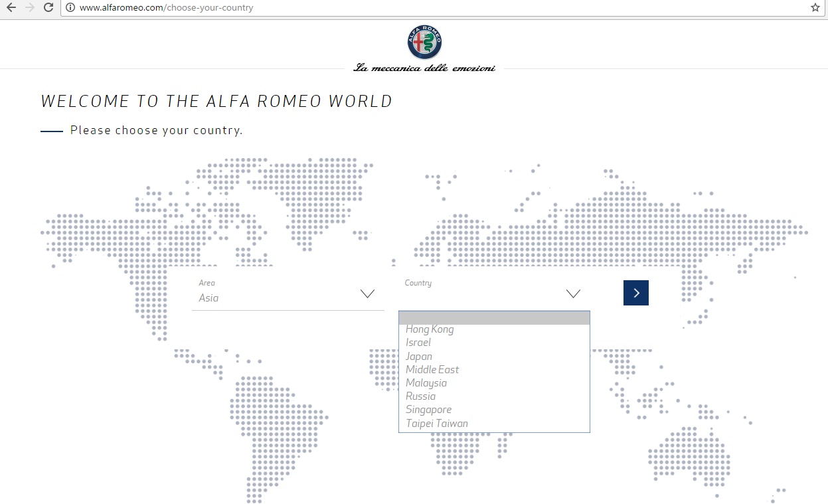Image resolution: width=828 pixels, height=504 pixels.
Task: Click the browser forward arrow
Action: point(29,8)
